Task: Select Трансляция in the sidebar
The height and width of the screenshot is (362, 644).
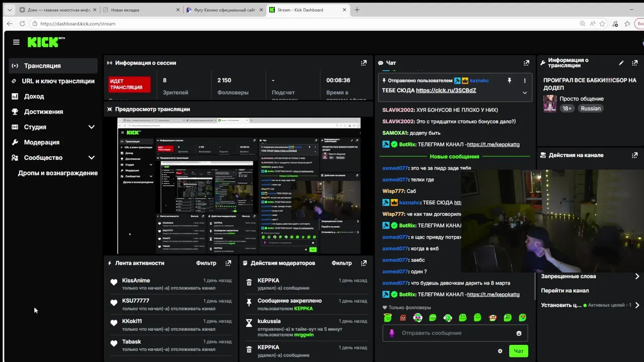Action: [x=53, y=66]
